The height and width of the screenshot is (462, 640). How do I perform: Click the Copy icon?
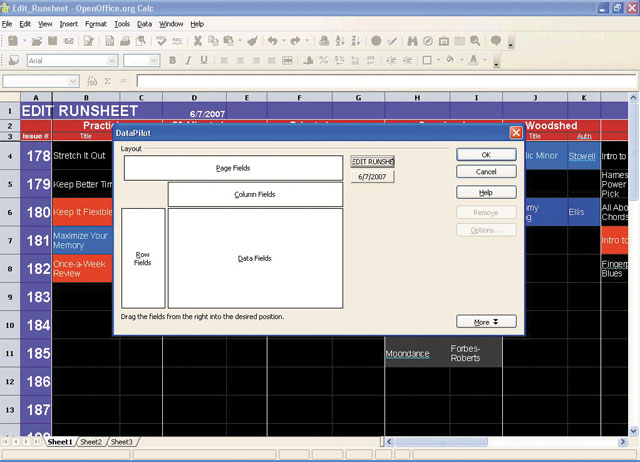coord(213,41)
